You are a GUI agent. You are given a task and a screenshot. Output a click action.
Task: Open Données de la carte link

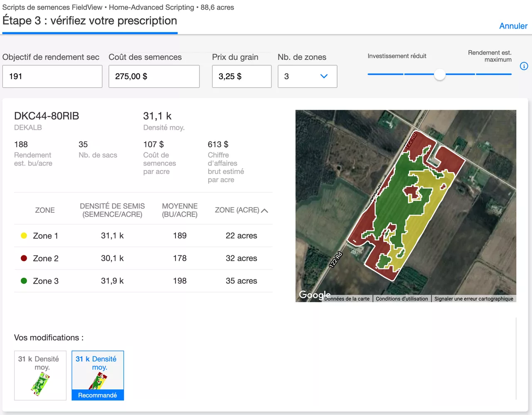click(347, 299)
